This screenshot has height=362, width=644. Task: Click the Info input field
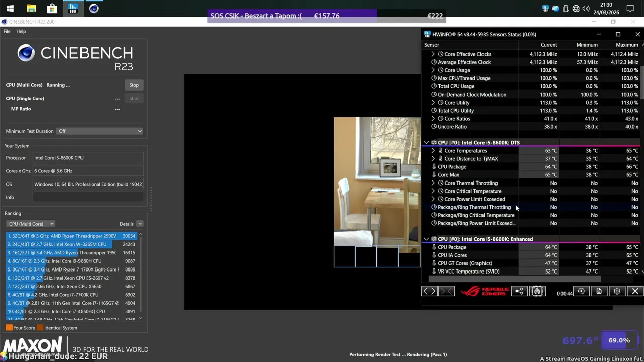pyautogui.click(x=88, y=197)
